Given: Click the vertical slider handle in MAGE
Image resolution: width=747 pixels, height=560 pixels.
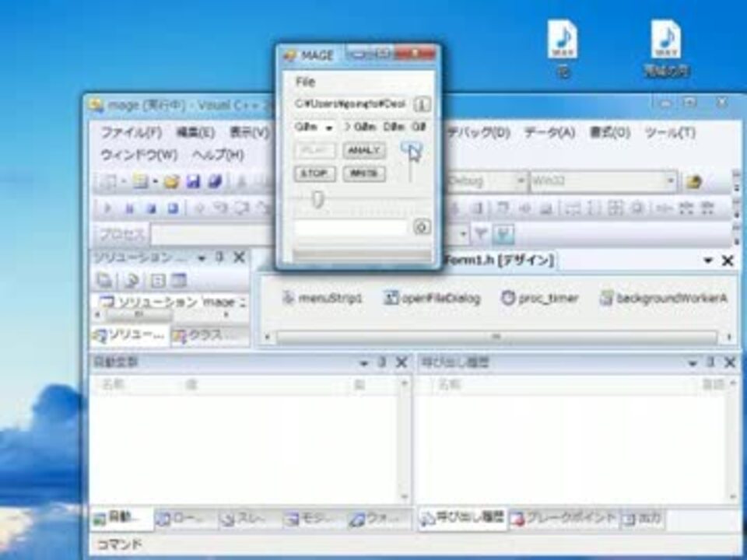Looking at the screenshot, I should point(410,149).
